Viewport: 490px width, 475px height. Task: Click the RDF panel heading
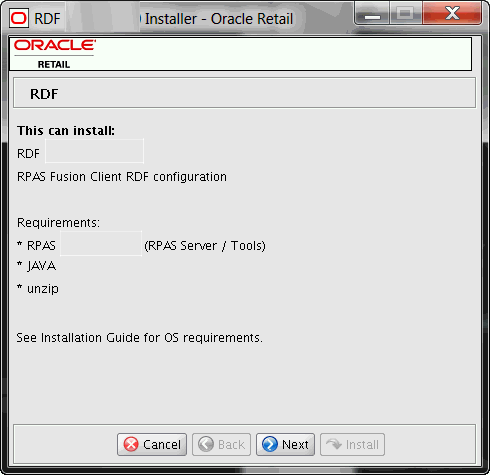click(x=44, y=94)
